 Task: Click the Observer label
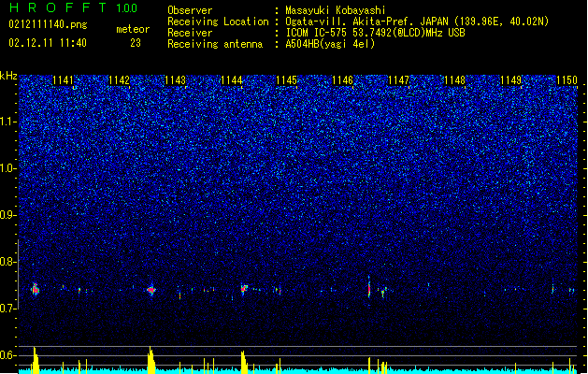(190, 10)
